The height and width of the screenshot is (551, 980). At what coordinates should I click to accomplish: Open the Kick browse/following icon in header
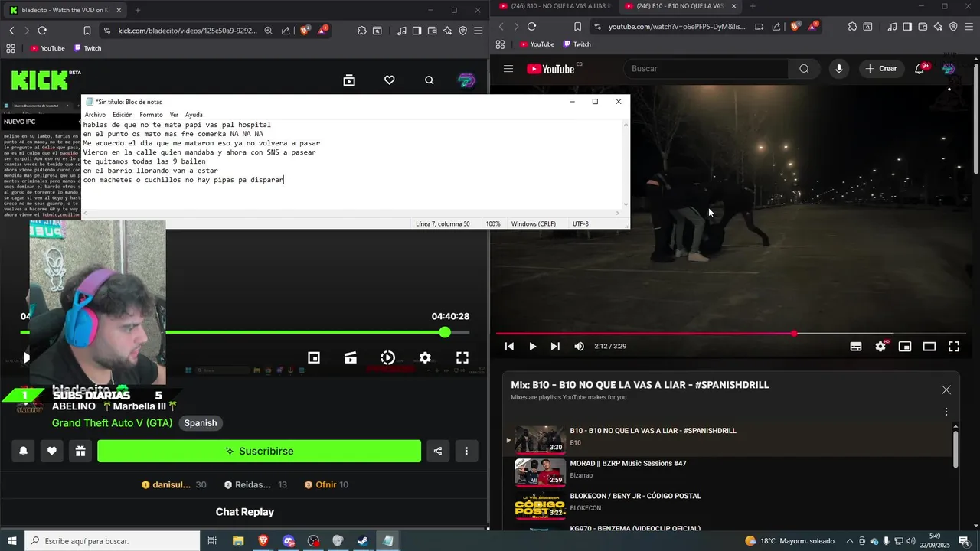click(x=349, y=80)
